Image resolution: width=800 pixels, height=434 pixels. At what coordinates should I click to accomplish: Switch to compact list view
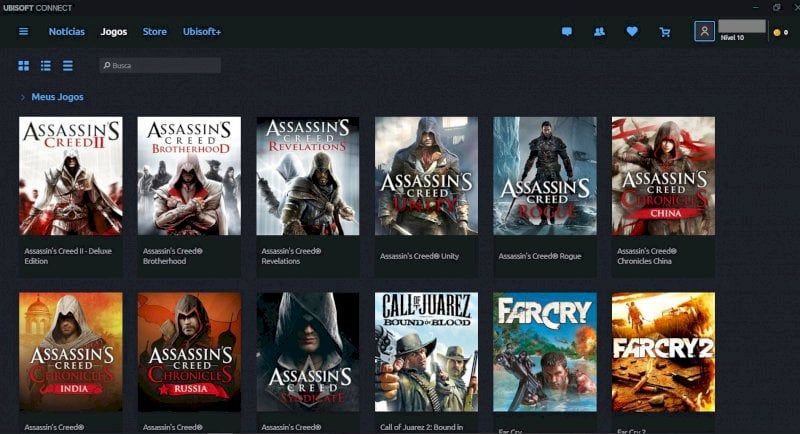tap(68, 66)
